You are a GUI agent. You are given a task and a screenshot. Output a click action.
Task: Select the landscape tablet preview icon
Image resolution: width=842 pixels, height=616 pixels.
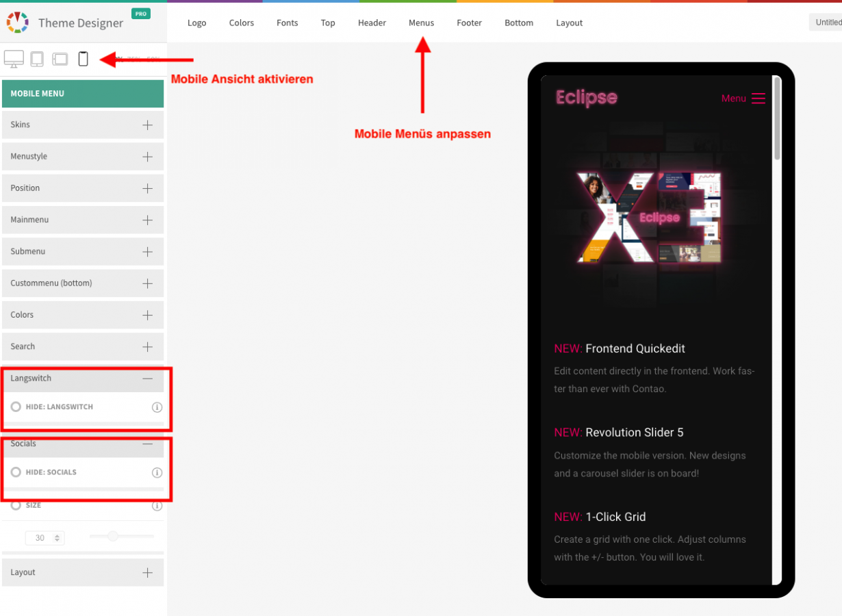(x=60, y=59)
